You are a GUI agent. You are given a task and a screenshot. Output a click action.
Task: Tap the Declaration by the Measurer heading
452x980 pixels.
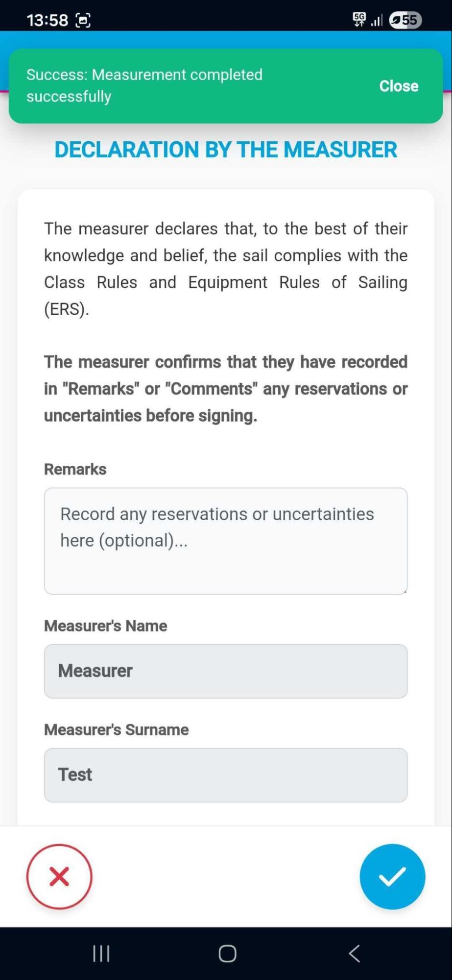226,150
